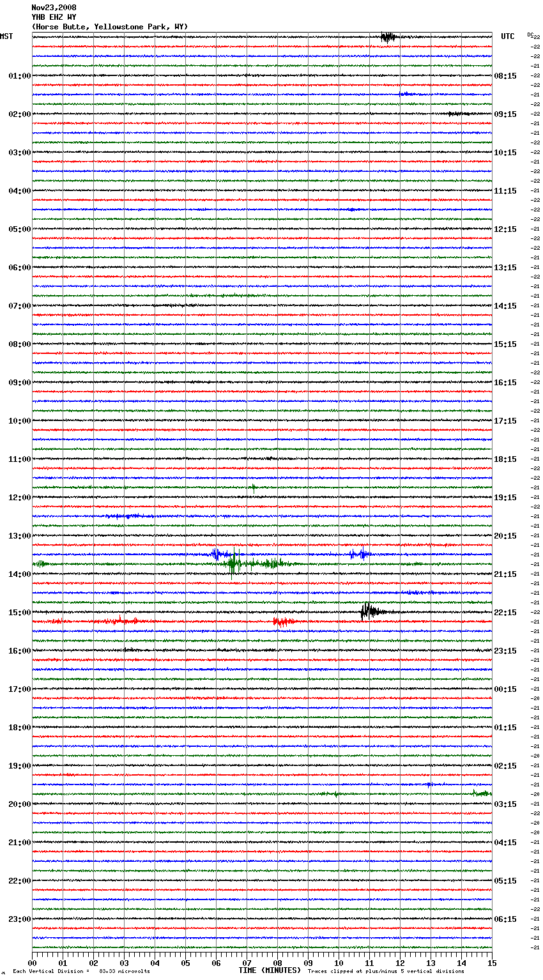Click the date label Nov23,2008
Screen dimensions: 543x980
[x=54, y=8]
